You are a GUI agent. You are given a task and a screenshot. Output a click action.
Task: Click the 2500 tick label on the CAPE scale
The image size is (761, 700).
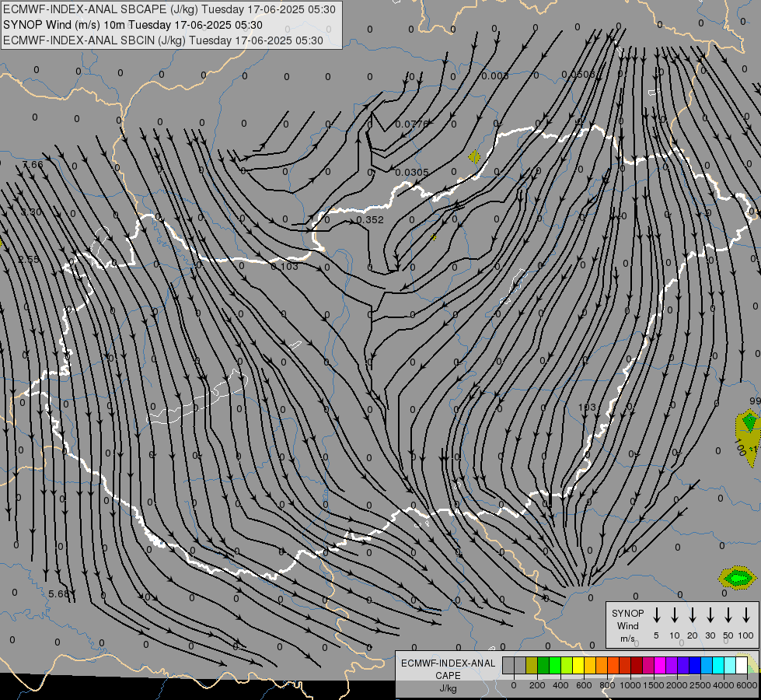click(x=700, y=685)
